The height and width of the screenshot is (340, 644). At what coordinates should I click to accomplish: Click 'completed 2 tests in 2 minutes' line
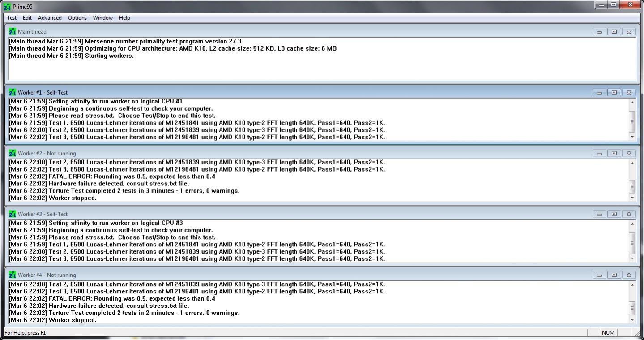tap(124, 313)
